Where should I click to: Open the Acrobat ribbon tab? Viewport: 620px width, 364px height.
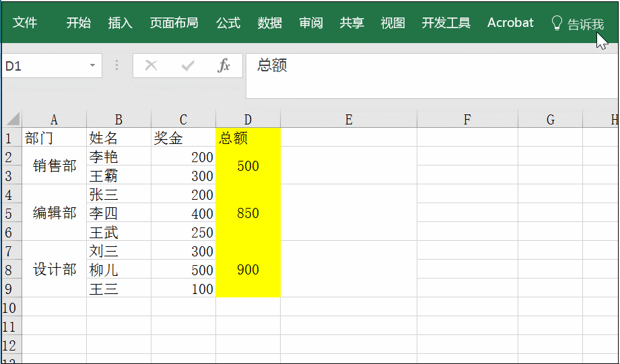[510, 22]
